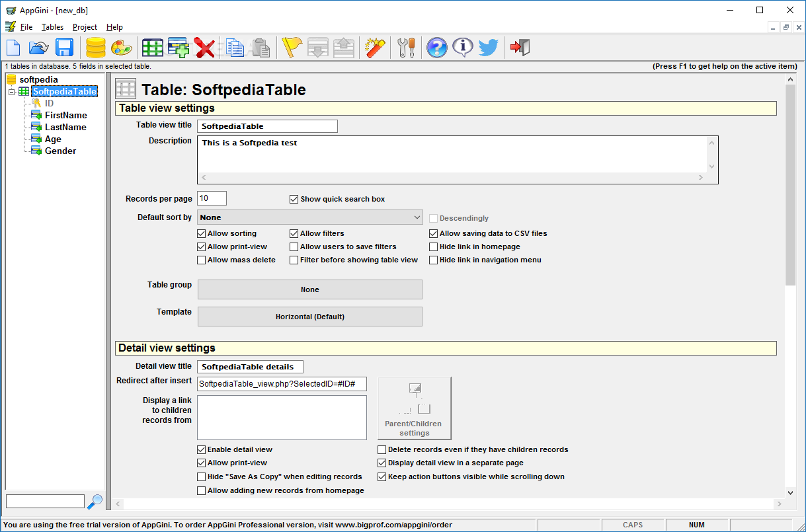Click the search magnifier icon in sidebar

[95, 501]
